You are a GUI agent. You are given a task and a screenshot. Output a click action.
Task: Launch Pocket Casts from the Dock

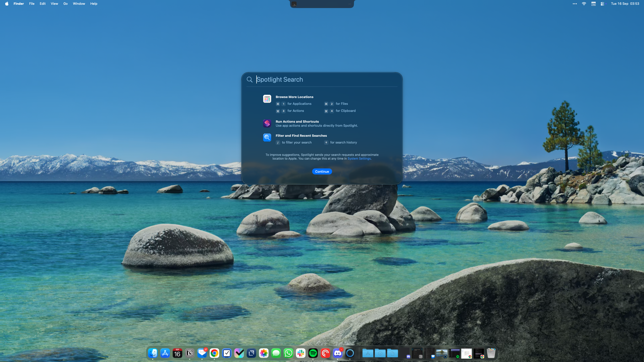(x=325, y=353)
